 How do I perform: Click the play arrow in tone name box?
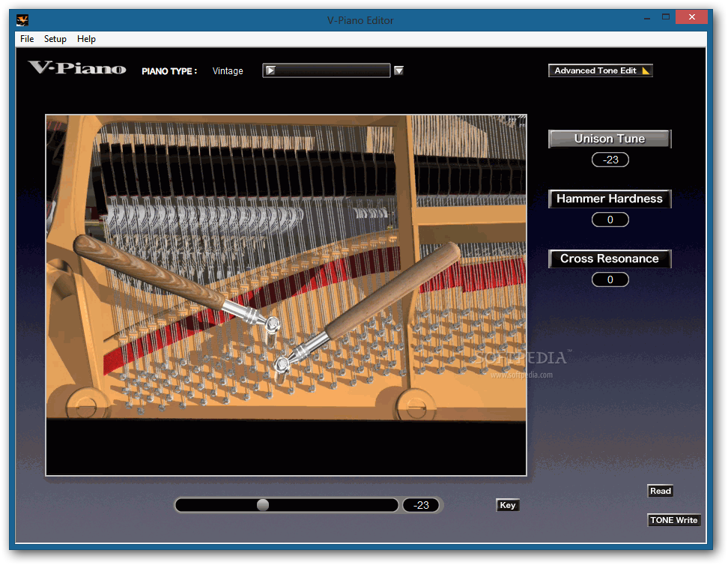point(270,70)
